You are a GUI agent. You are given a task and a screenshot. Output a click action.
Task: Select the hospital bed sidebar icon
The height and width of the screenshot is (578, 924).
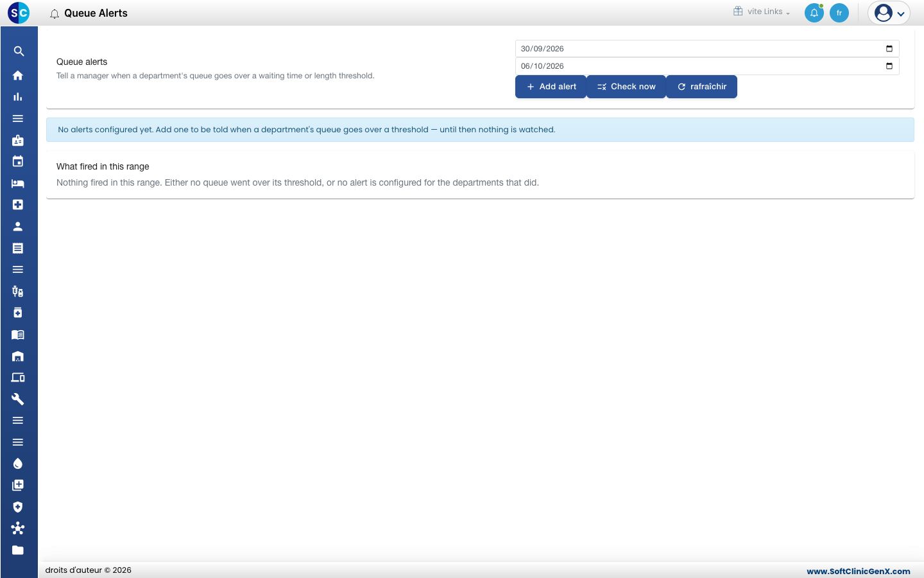click(x=18, y=183)
